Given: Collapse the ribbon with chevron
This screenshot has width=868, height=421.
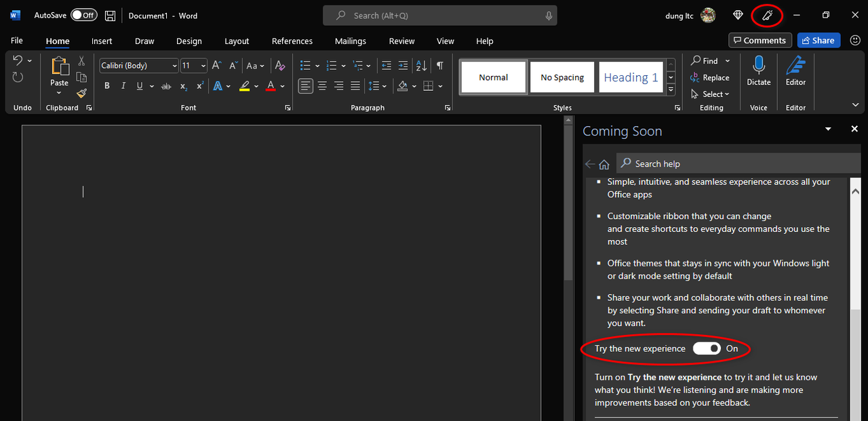Looking at the screenshot, I should click(x=855, y=105).
